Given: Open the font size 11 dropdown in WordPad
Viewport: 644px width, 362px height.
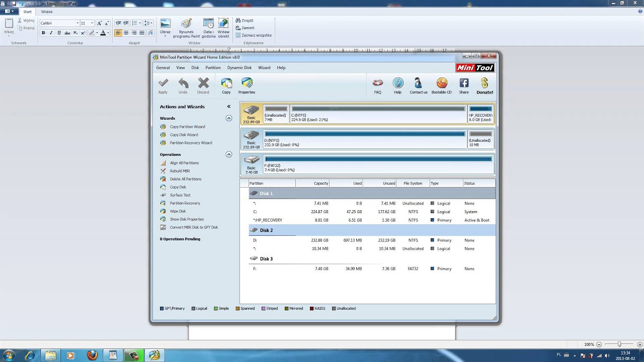Looking at the screenshot, I should [x=92, y=23].
